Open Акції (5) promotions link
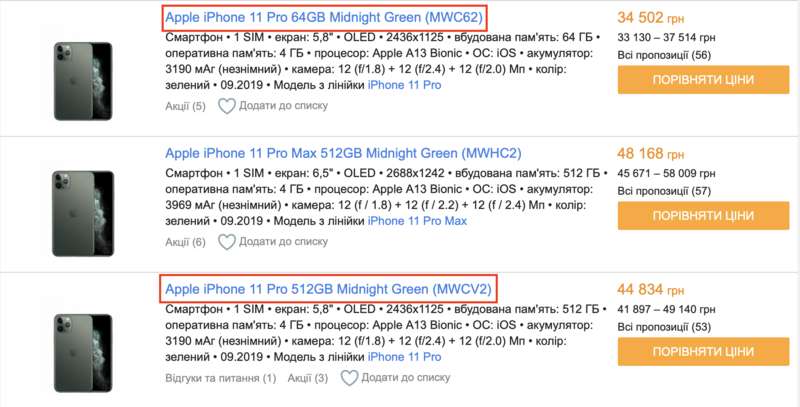 (184, 106)
